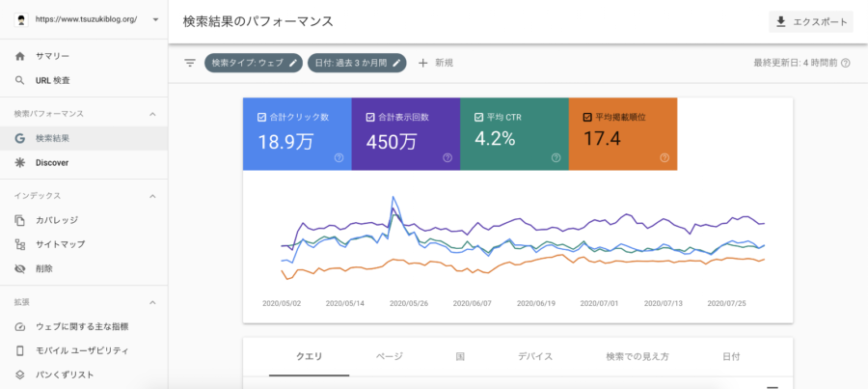This screenshot has width=868, height=389.
Task: Open help icon on 合計表示回数 card
Action: (448, 158)
